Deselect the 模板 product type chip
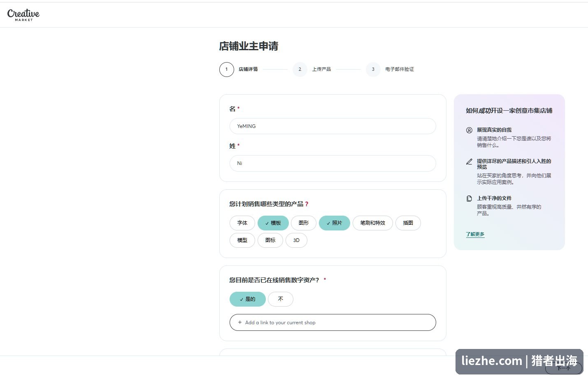The height and width of the screenshot is (379, 588). click(x=273, y=223)
